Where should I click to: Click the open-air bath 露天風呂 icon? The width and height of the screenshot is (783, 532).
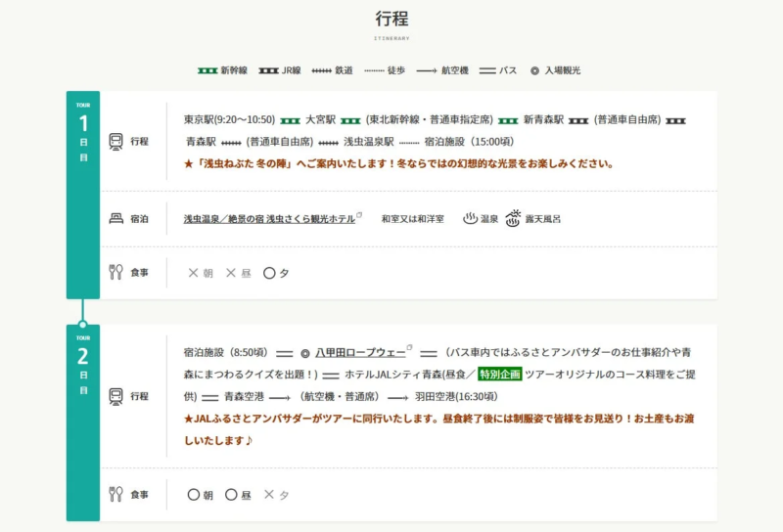[513, 218]
